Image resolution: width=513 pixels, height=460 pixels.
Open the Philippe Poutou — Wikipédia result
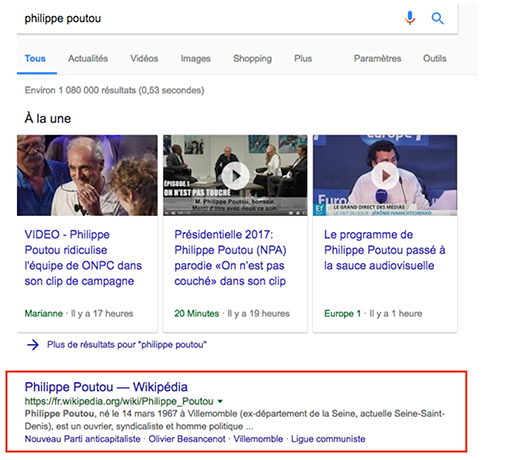pyautogui.click(x=106, y=387)
